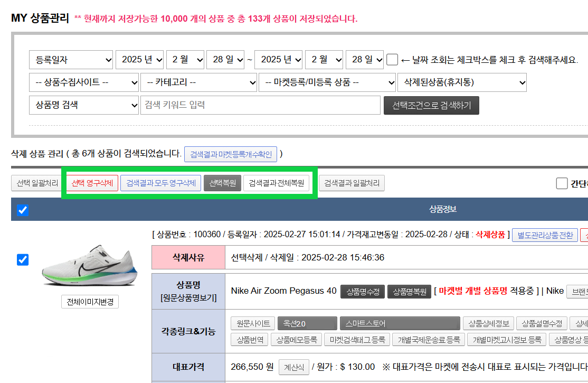Click the 검색결과 마켓등록개수확인 button
Image resolution: width=588 pixels, height=383 pixels.
pyautogui.click(x=230, y=154)
